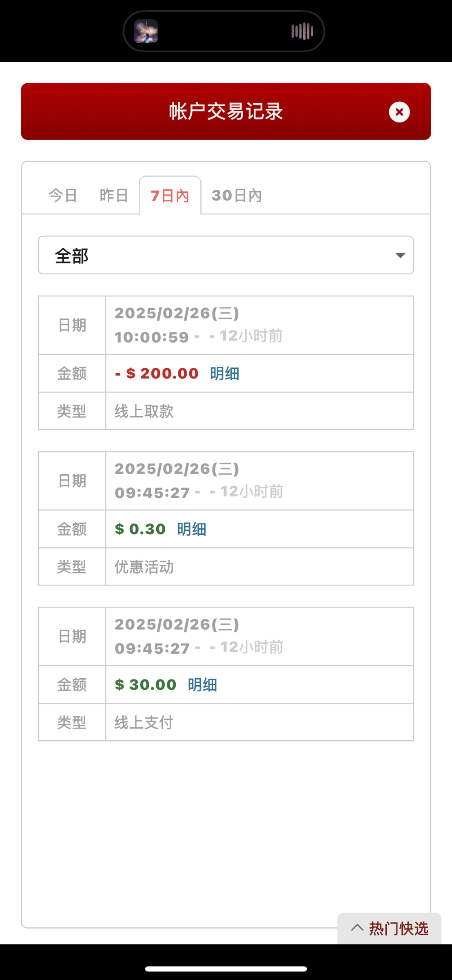Click the up chevron beside 热门快选
Screen dimensions: 452x980
[357, 928]
